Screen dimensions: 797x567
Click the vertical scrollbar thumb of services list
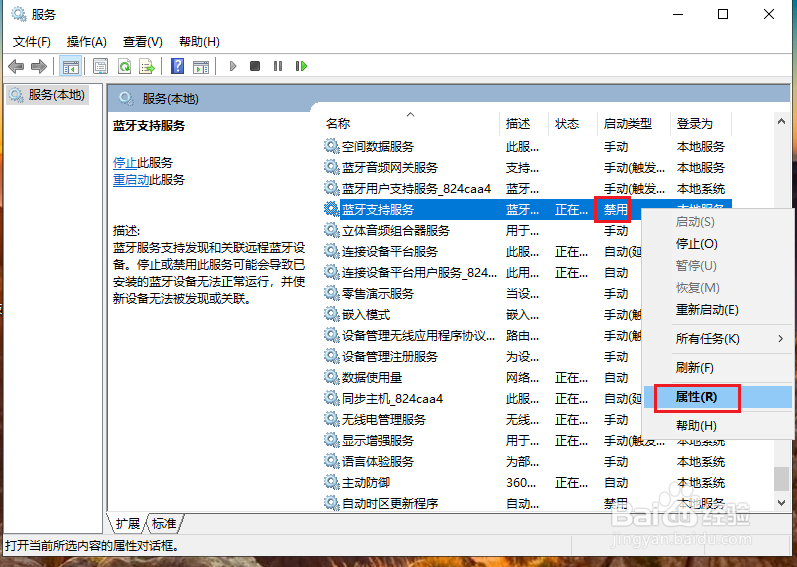pyautogui.click(x=781, y=479)
